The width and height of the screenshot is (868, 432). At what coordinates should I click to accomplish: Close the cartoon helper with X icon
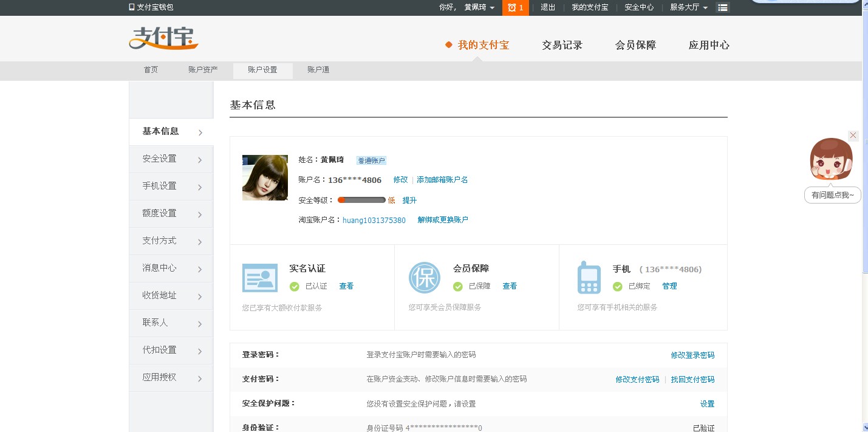pos(853,135)
